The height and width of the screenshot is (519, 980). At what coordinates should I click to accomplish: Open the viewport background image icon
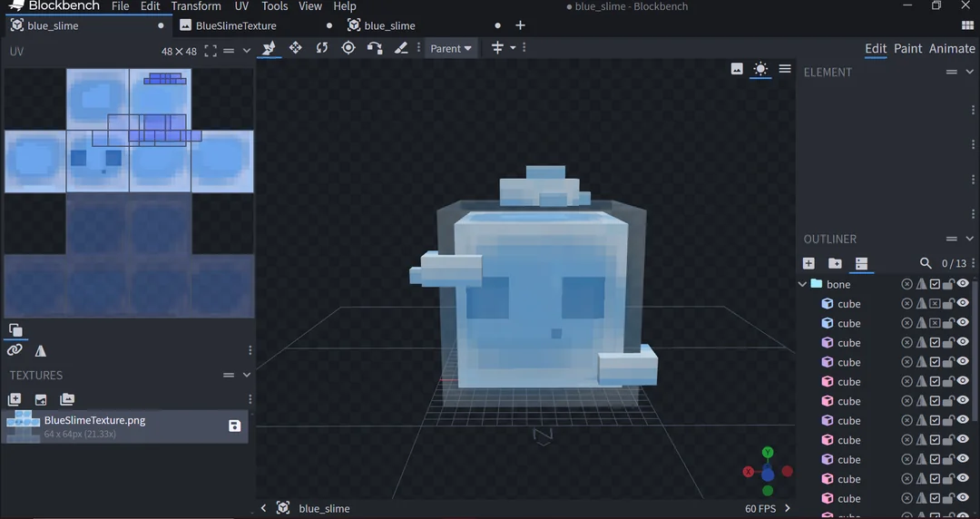(x=737, y=69)
